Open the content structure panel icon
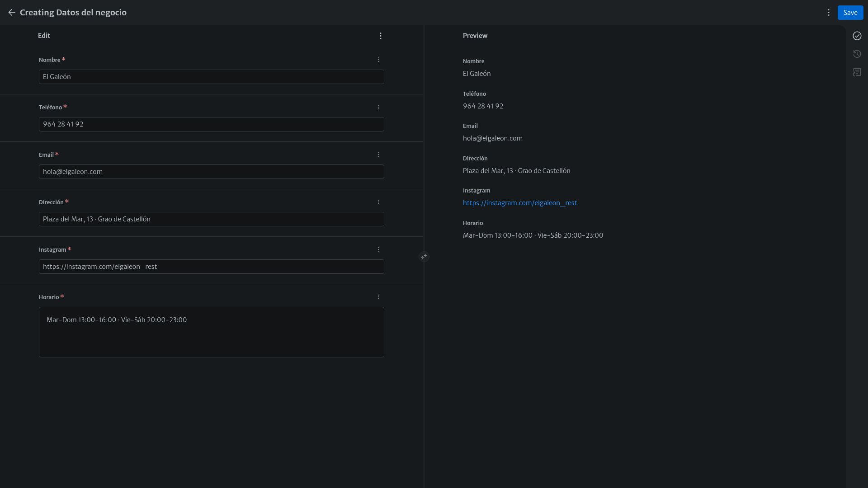868x488 pixels. 857,72
